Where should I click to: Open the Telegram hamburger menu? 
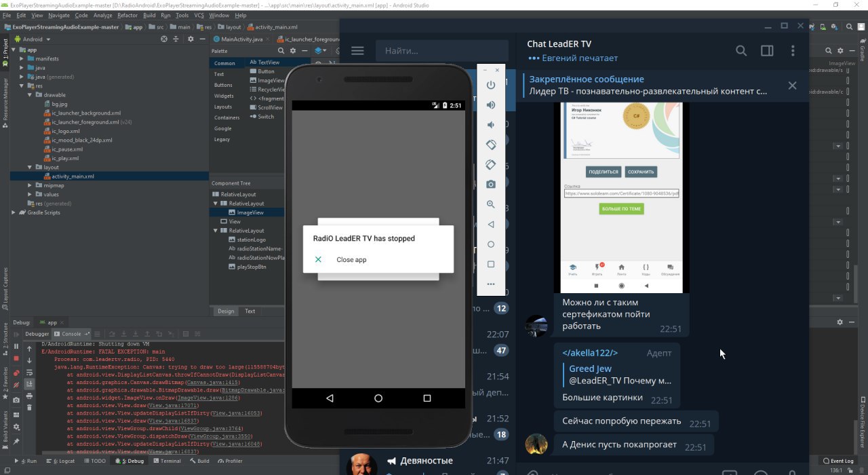coord(357,51)
